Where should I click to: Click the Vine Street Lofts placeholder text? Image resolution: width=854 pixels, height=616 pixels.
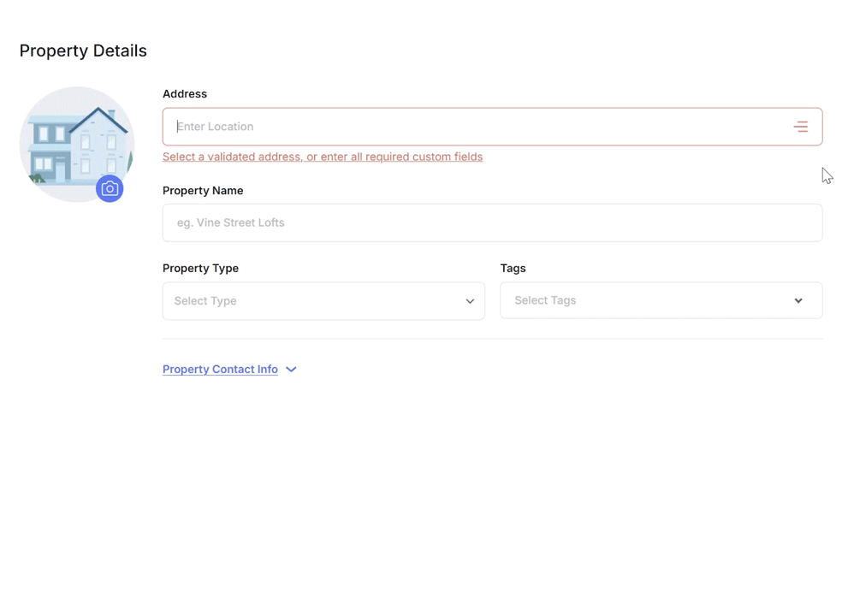[x=230, y=222]
